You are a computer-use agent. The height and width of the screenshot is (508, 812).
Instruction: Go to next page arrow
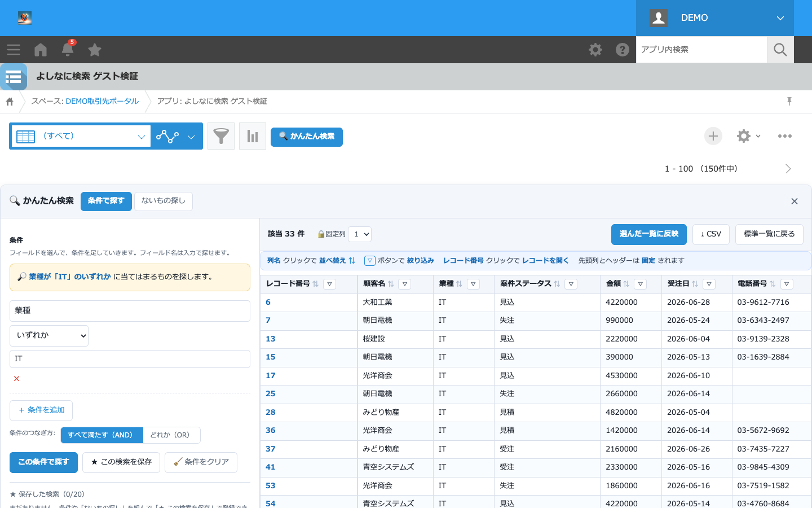[x=788, y=169]
